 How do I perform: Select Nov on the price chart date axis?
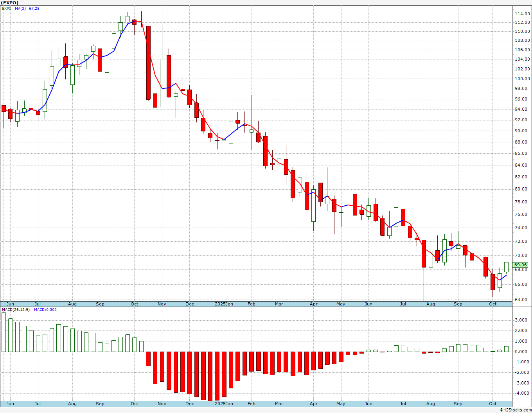click(x=162, y=304)
